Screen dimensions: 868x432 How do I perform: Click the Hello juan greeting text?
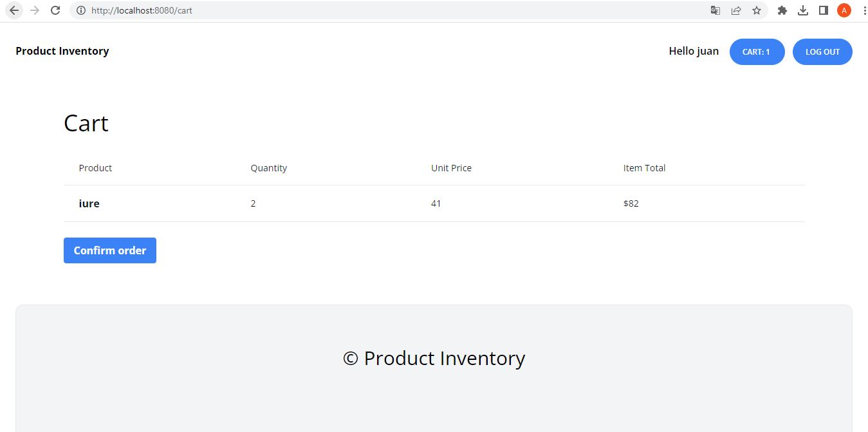click(x=694, y=51)
